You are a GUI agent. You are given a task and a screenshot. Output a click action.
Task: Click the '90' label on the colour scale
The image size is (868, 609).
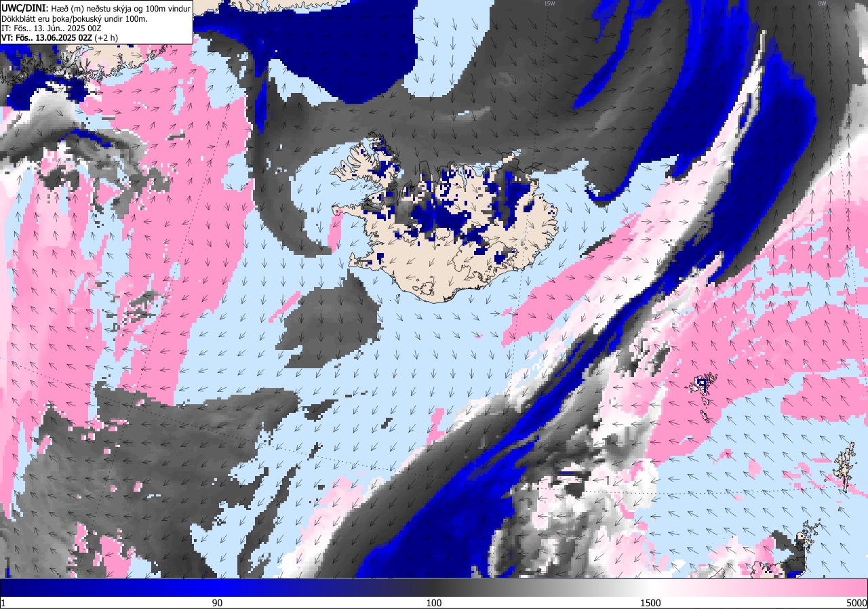point(217,603)
